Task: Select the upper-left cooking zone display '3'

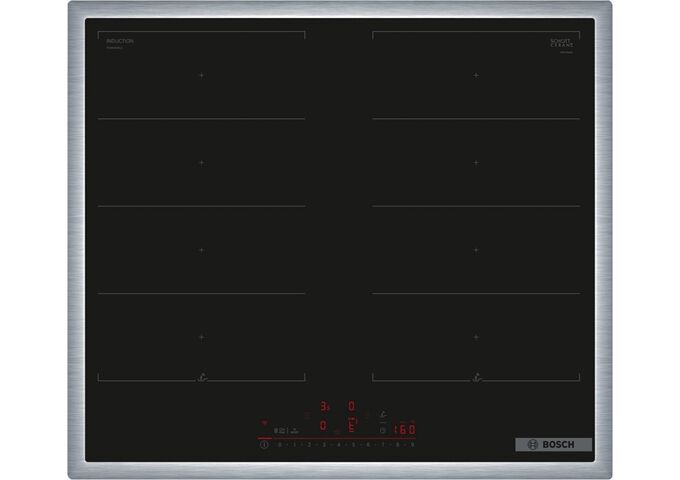Action: pyautogui.click(x=324, y=407)
